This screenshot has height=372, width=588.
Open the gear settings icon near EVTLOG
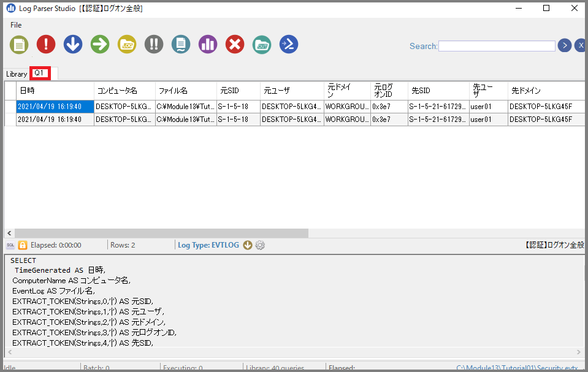click(x=260, y=245)
